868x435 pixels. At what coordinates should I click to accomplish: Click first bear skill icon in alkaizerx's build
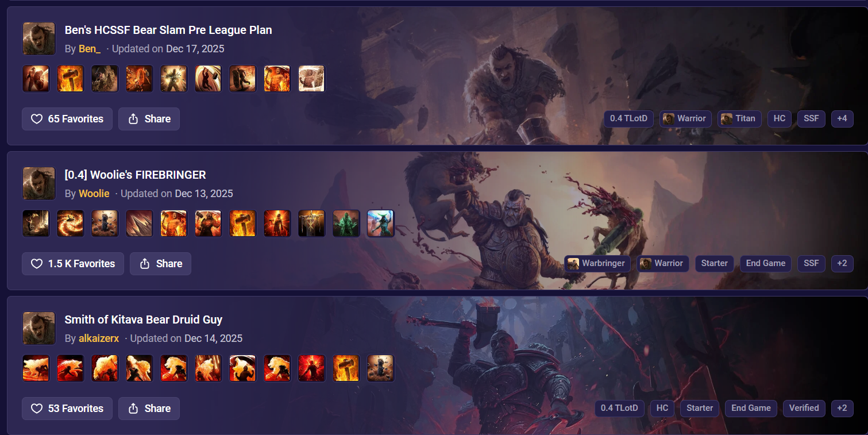(36, 368)
